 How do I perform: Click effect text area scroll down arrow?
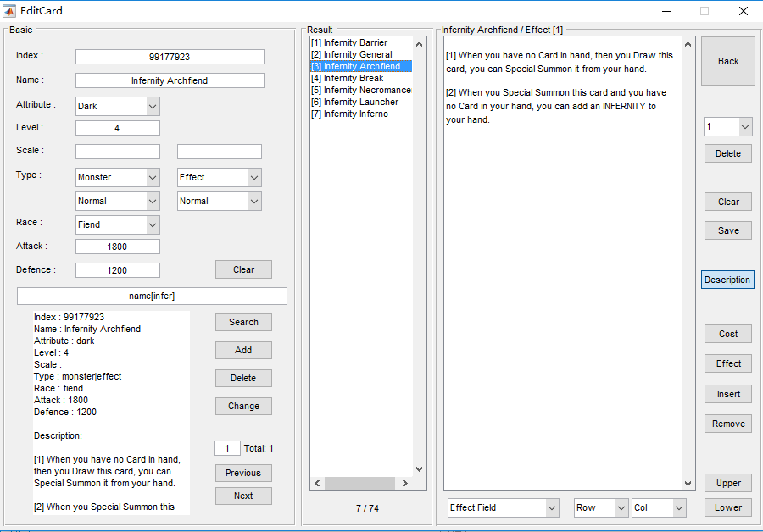point(688,484)
